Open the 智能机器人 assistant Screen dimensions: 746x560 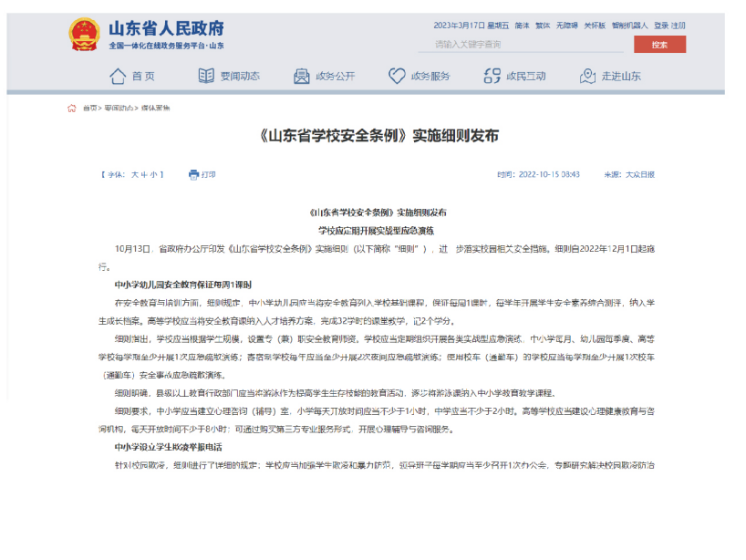631,26
